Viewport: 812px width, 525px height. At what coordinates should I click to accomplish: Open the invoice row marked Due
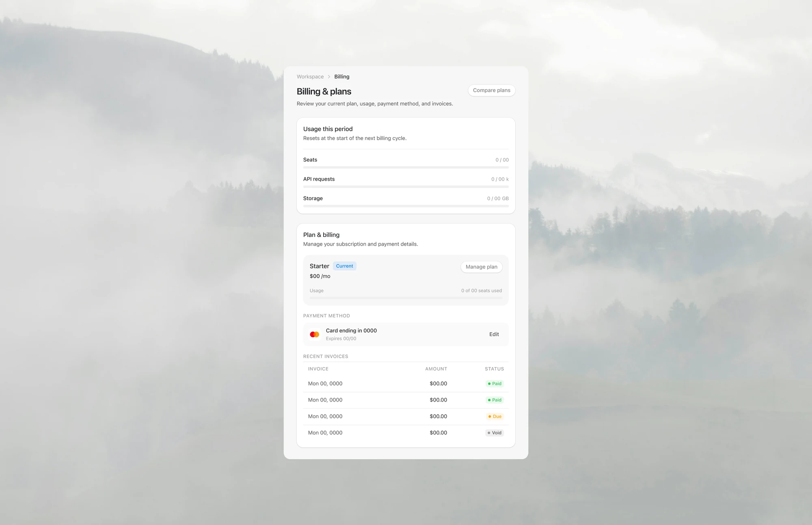coord(406,417)
